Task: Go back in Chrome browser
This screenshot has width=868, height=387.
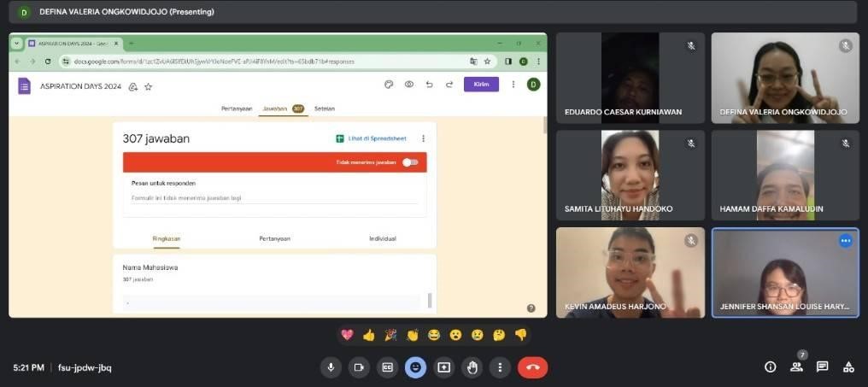Action: coord(17,62)
